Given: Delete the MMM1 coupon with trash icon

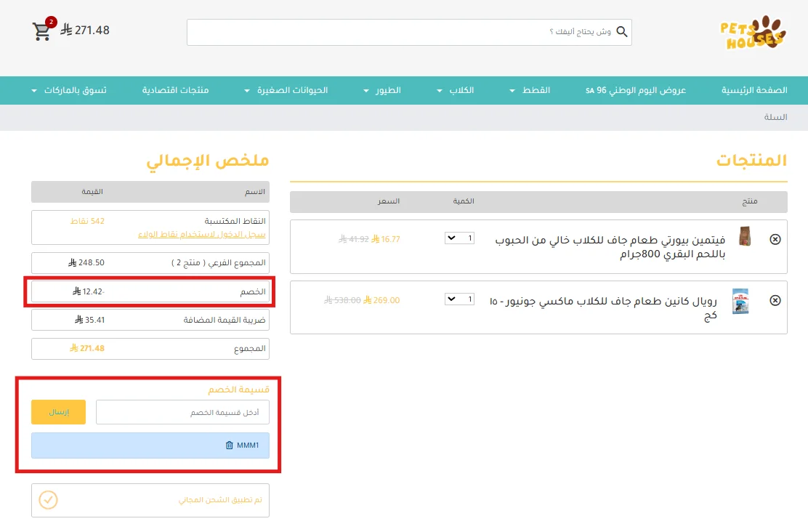Looking at the screenshot, I should [230, 446].
